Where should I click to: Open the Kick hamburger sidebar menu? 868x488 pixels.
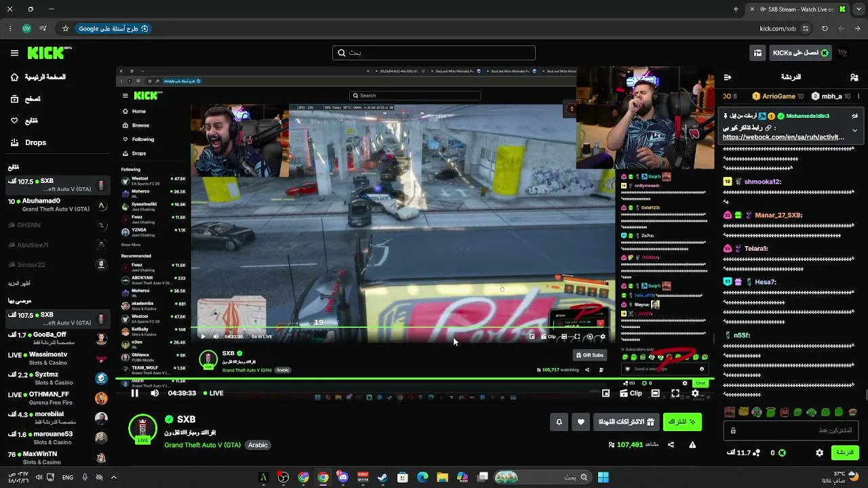click(14, 53)
